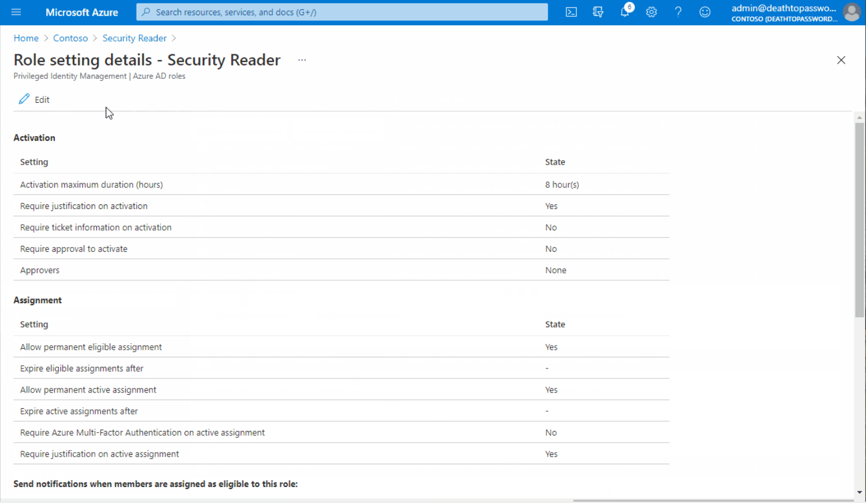Click the feedback smiley icon
The height and width of the screenshot is (504, 866).
pyautogui.click(x=705, y=12)
